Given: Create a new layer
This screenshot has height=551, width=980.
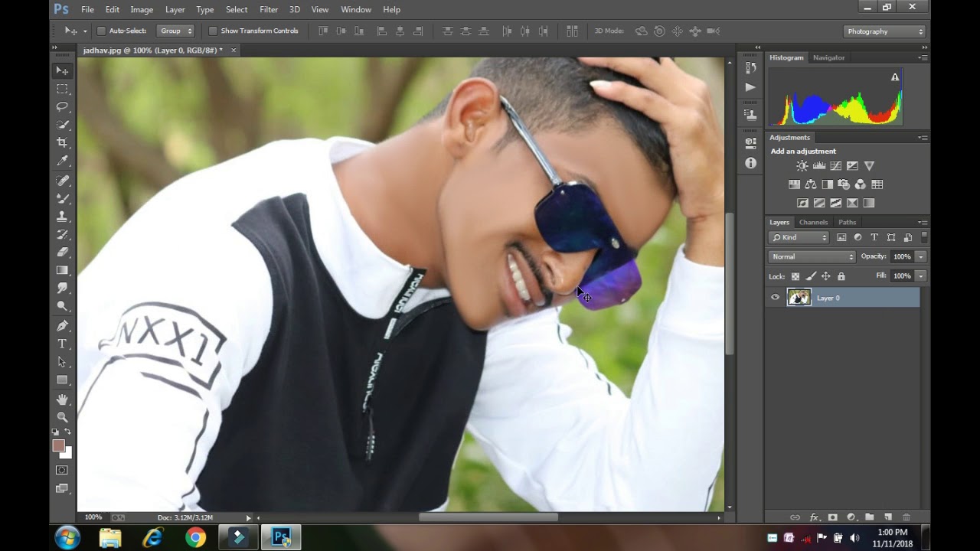Looking at the screenshot, I should point(888,517).
